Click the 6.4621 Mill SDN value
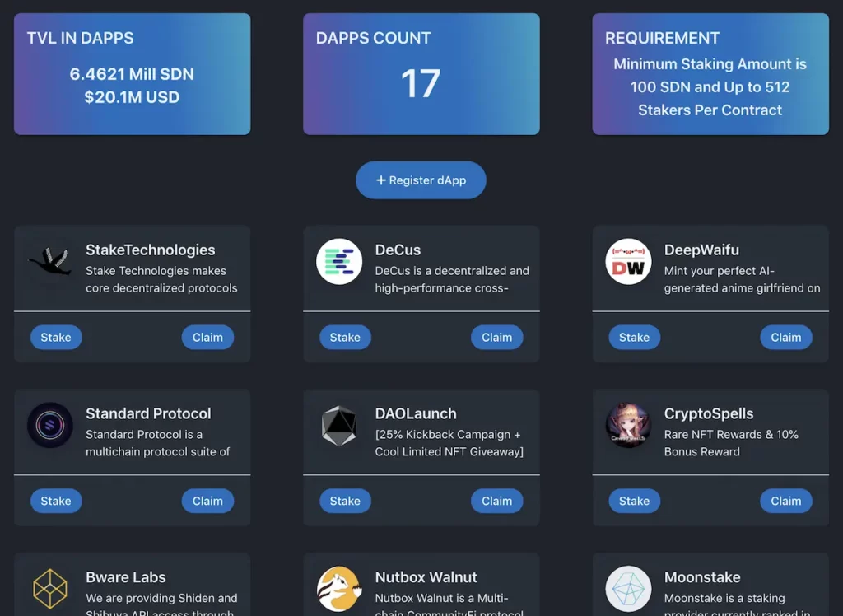This screenshot has width=843, height=616. [132, 74]
